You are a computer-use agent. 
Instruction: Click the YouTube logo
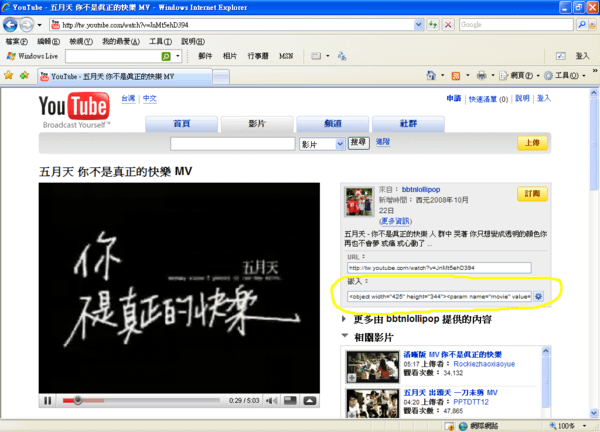pos(74,109)
